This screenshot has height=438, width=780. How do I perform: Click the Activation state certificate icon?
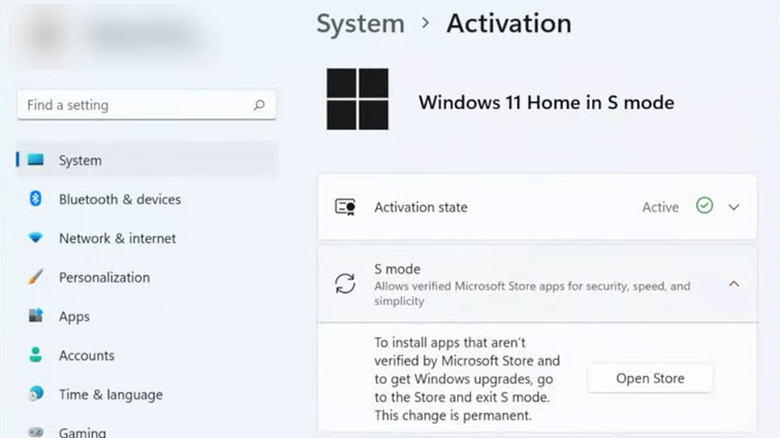[x=345, y=207]
